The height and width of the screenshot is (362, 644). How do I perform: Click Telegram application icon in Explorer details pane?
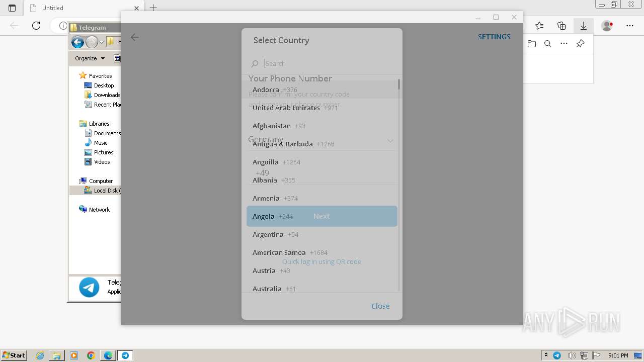coord(89,288)
